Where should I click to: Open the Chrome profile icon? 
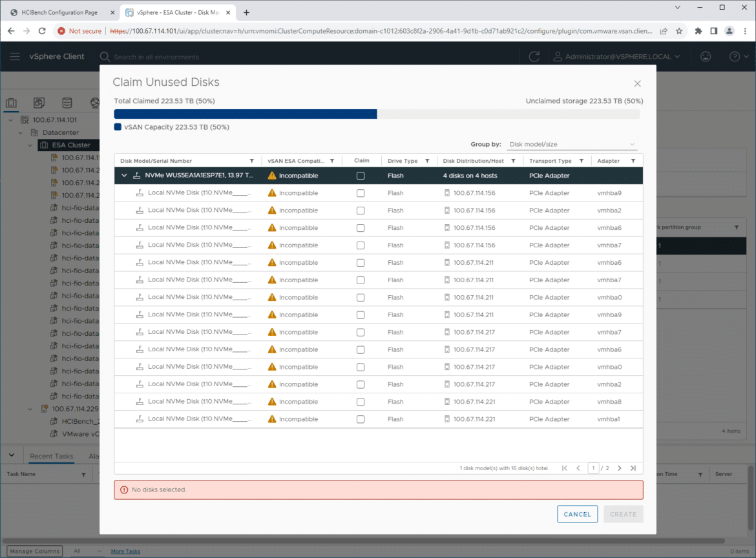[x=730, y=31]
